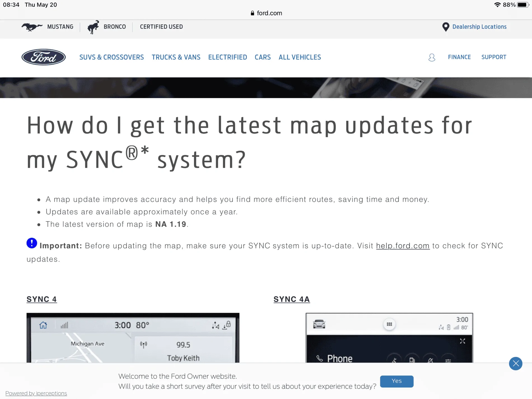The height and width of the screenshot is (399, 532).
Task: Open the MUSTANG link
Action: pyautogui.click(x=60, y=27)
